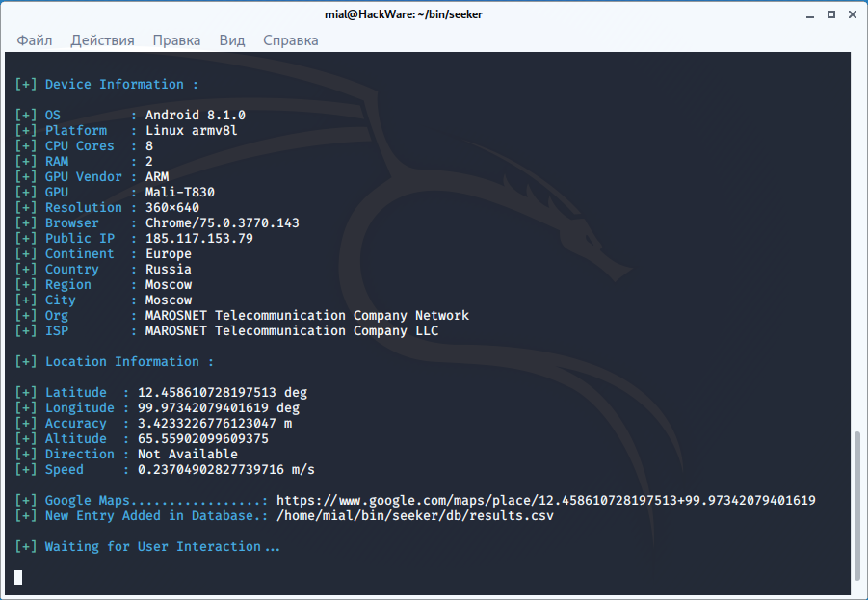Image resolution: width=868 pixels, height=600 pixels.
Task: Open the Справка menu
Action: pos(290,40)
